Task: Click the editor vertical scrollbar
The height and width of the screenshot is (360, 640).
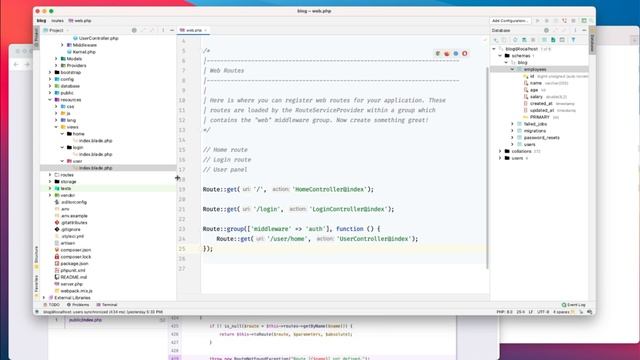Action: (x=487, y=167)
